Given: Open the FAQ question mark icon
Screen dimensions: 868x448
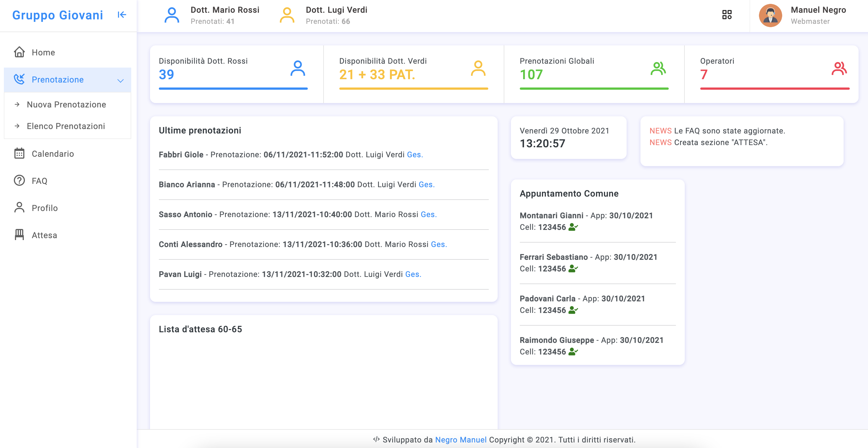Looking at the screenshot, I should tap(19, 181).
